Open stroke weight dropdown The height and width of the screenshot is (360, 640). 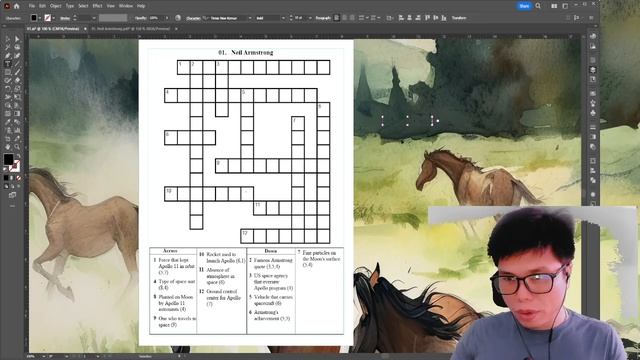[93, 18]
